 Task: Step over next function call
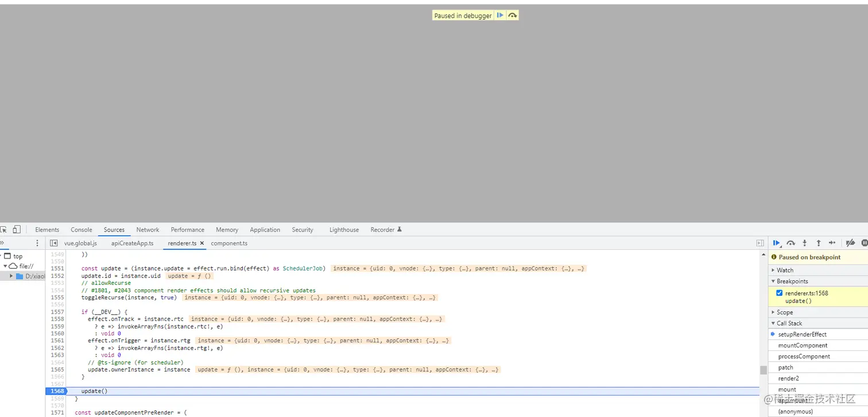790,243
